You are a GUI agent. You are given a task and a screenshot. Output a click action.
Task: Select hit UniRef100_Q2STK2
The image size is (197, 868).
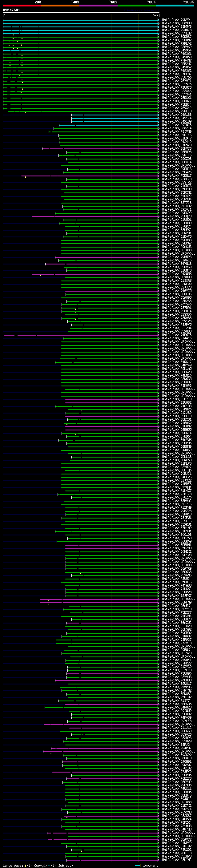click(x=176, y=182)
